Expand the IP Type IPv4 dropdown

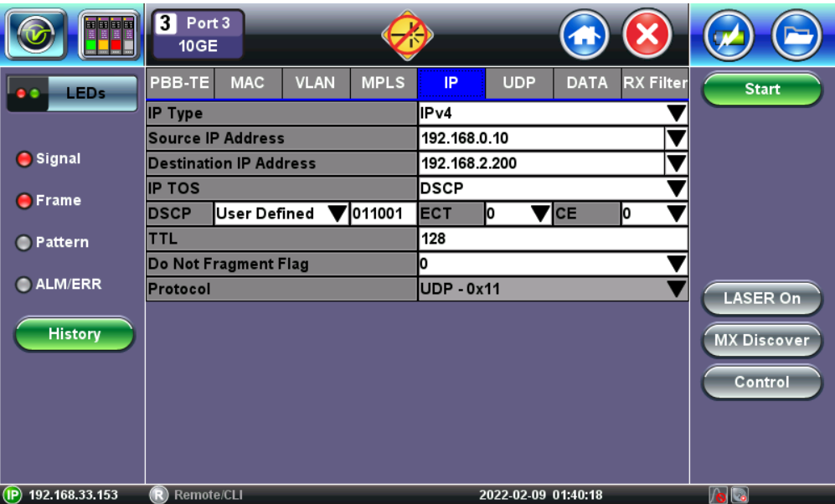[x=553, y=113]
